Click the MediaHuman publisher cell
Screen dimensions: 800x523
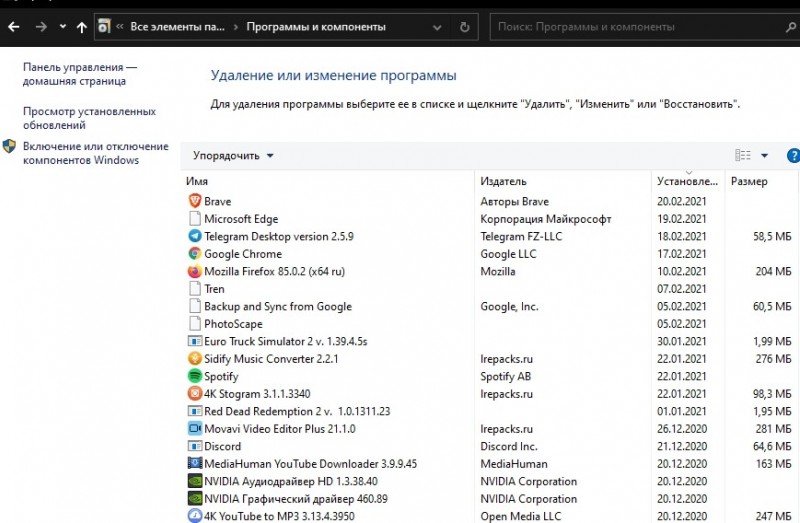pyautogui.click(x=514, y=464)
